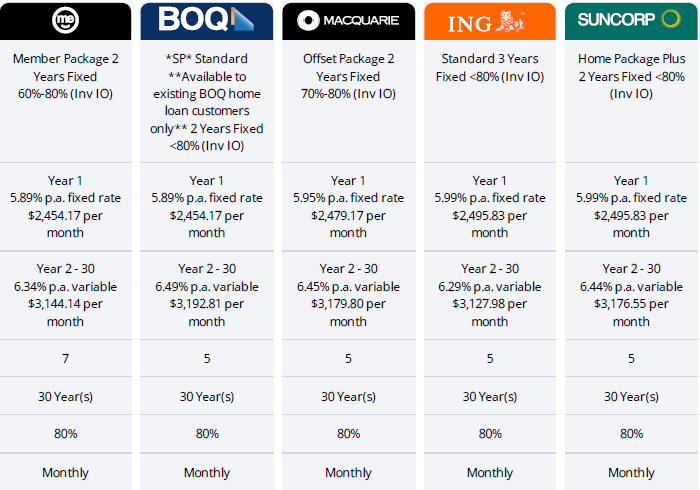Select Suncorp 30 Year(s) loan term cell
The height and width of the screenshot is (490, 700).
pos(631,396)
